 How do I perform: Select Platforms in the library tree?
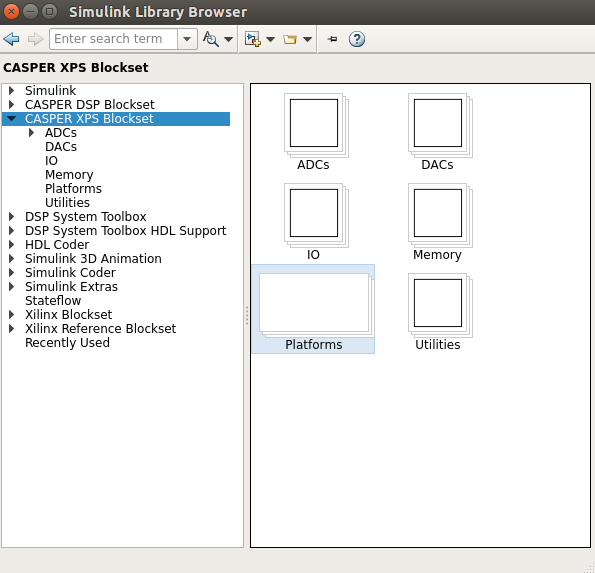73,189
